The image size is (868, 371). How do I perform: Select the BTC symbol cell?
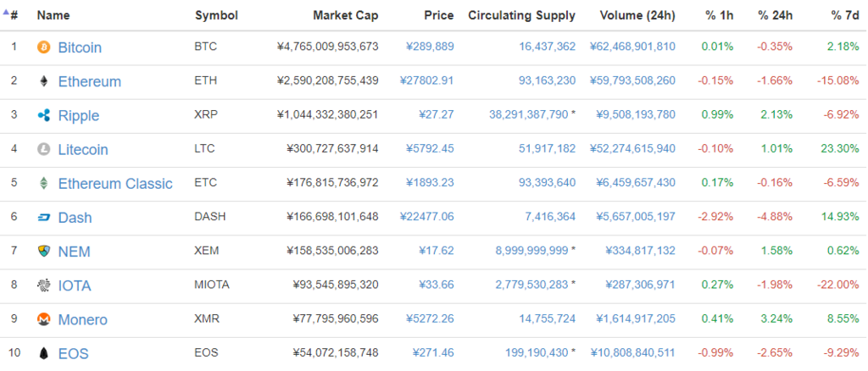point(206,47)
